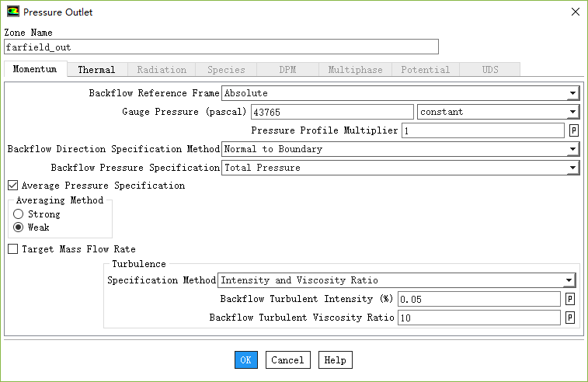Image resolution: width=588 pixels, height=382 pixels.
Task: Click P button beside Pressure Profile Multiplier
Action: [x=574, y=130]
